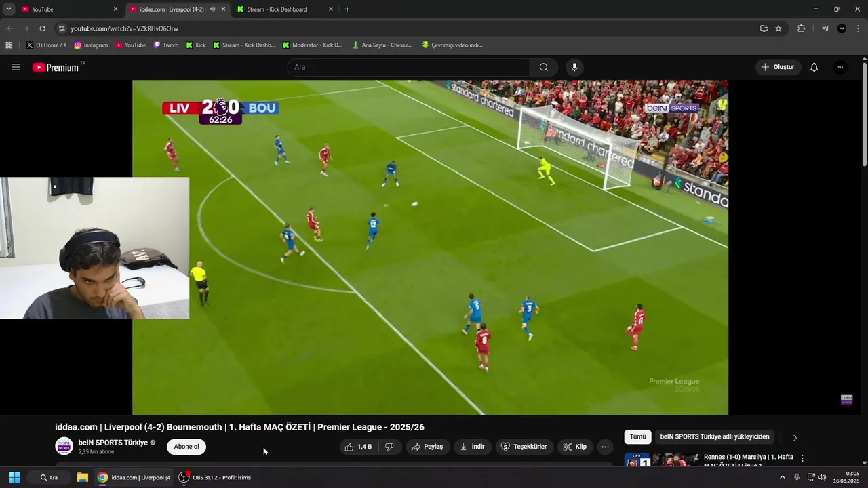
Task: Open the Home / X bookmark
Action: (46, 45)
